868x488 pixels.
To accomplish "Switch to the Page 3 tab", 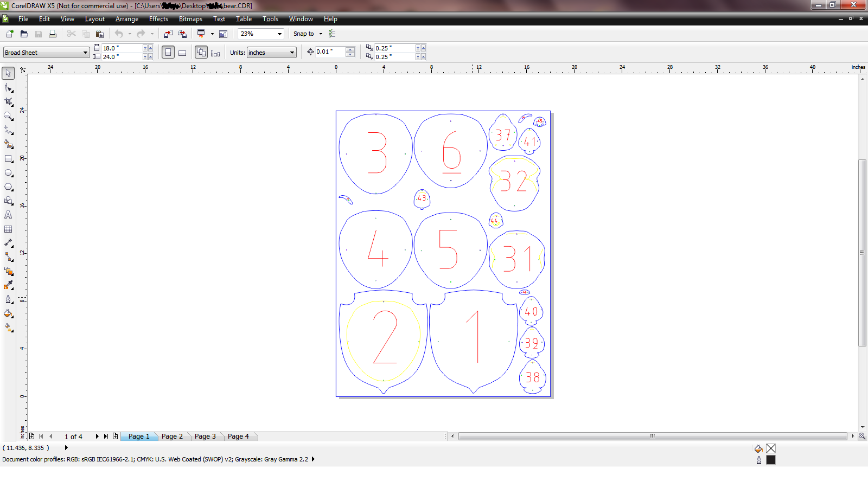I will (x=205, y=436).
